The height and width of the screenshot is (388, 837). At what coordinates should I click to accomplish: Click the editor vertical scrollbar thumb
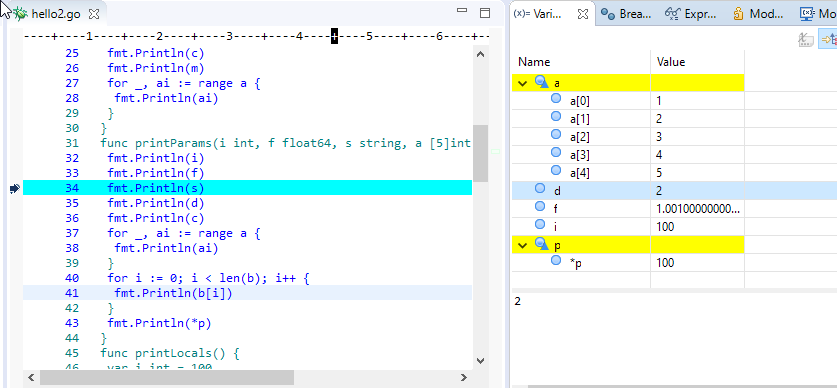(x=480, y=153)
